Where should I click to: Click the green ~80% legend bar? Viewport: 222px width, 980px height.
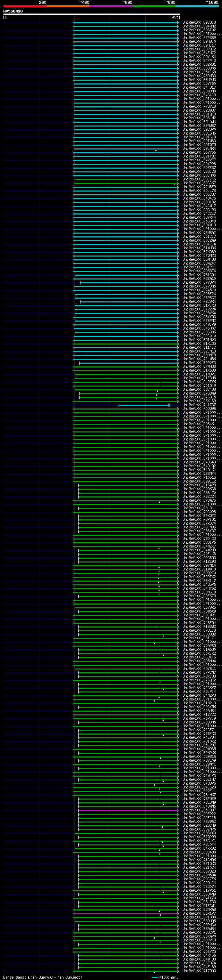click(x=154, y=6)
